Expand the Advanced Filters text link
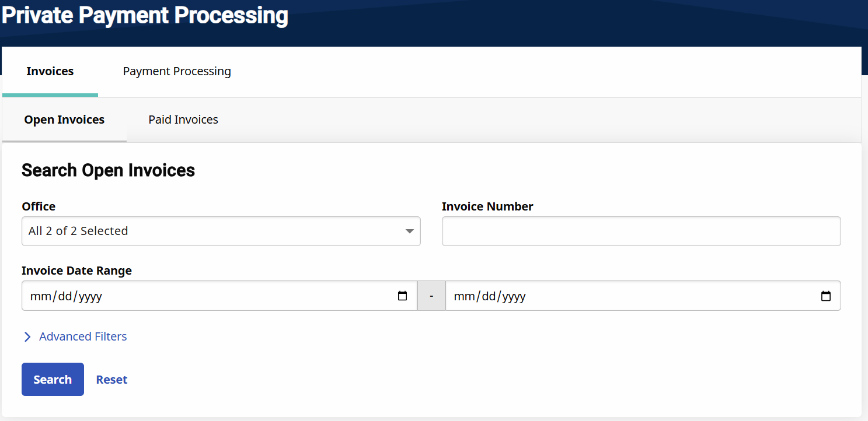The image size is (868, 421). pos(83,336)
